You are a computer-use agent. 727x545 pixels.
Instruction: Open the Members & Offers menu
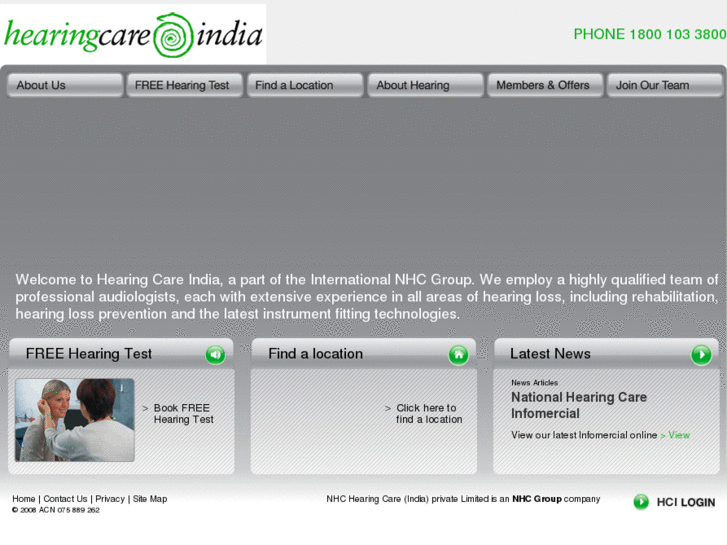coord(545,85)
